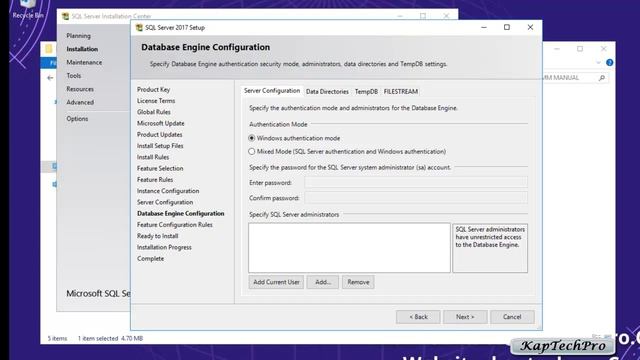Image resolution: width=640 pixels, height=360 pixels.
Task: Select Planning in Installation Center sidebar
Action: 79,36
